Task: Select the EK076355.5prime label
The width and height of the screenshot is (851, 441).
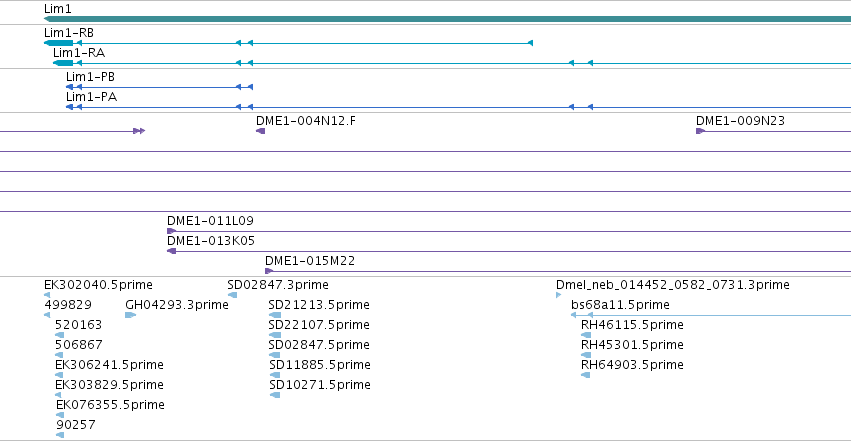Action: pyautogui.click(x=110, y=405)
